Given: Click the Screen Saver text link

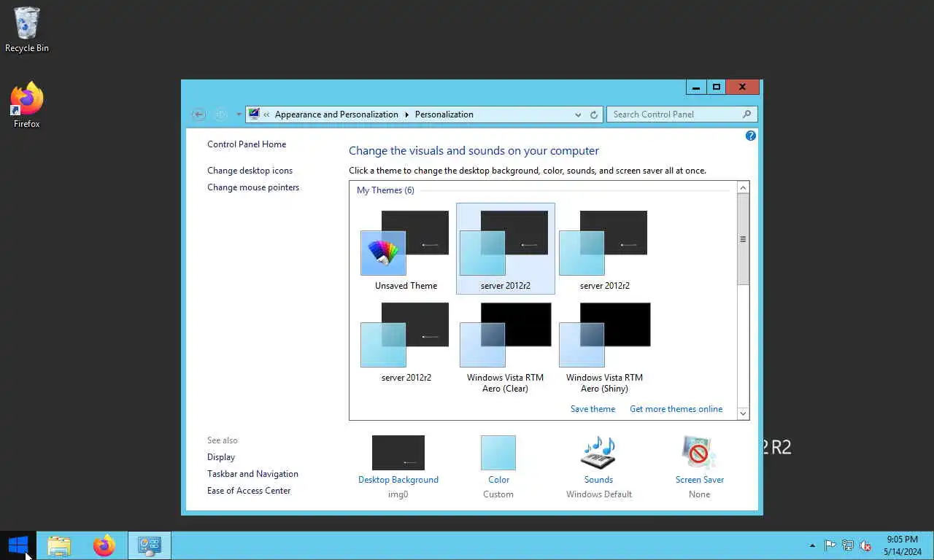Looking at the screenshot, I should [699, 480].
